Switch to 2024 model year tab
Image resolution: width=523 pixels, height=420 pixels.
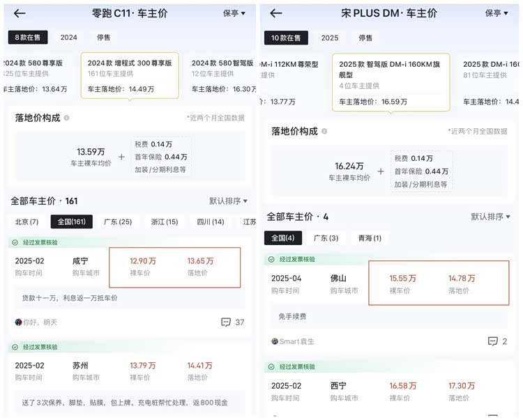(x=68, y=38)
